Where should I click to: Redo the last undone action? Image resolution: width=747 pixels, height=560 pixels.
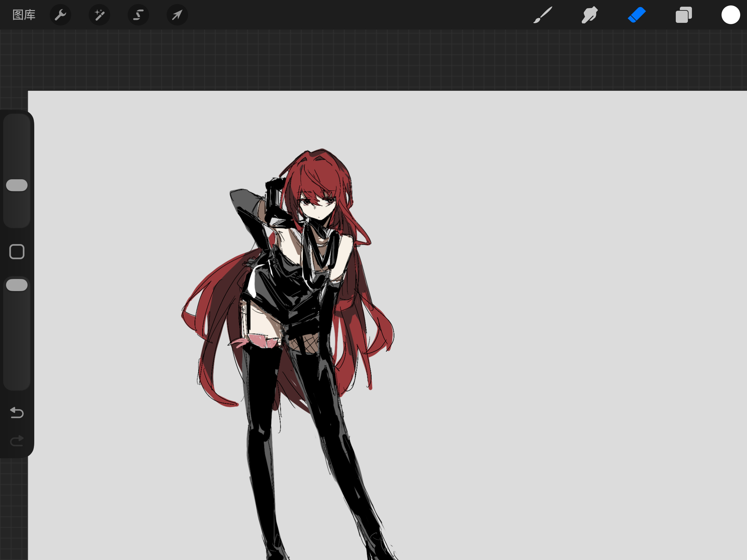pyautogui.click(x=17, y=440)
